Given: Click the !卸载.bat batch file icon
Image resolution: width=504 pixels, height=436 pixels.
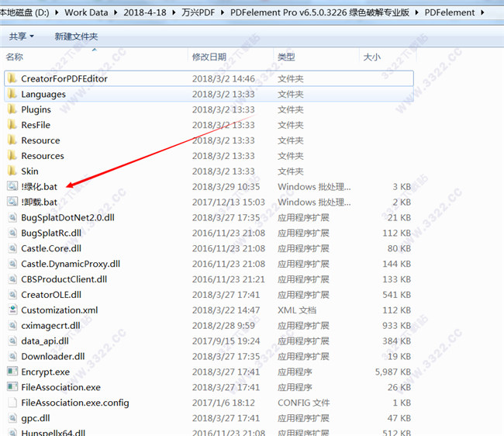Looking at the screenshot, I should (12, 202).
